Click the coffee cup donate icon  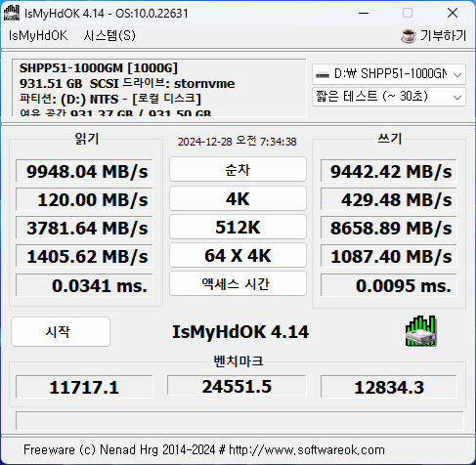tap(409, 36)
